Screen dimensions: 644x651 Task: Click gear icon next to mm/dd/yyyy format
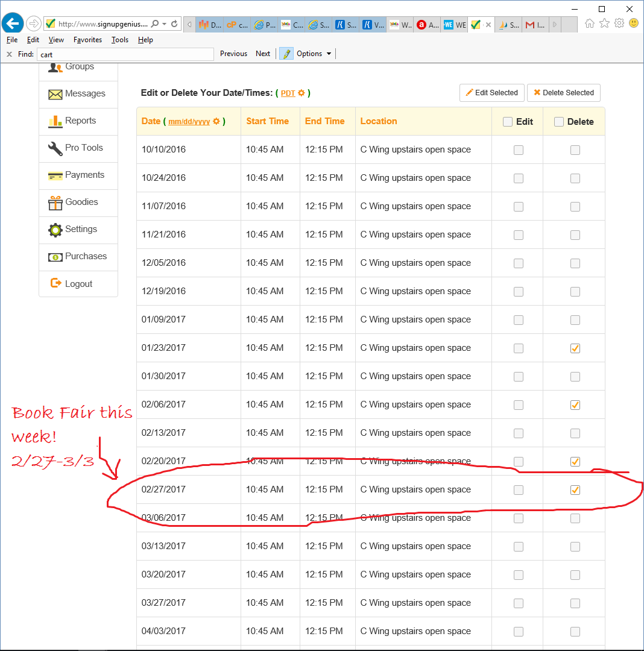pyautogui.click(x=216, y=121)
